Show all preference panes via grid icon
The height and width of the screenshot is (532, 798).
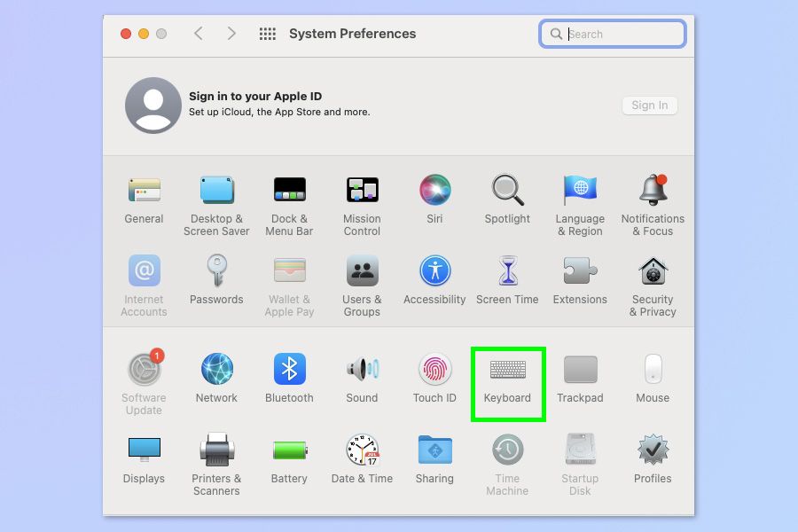point(266,33)
